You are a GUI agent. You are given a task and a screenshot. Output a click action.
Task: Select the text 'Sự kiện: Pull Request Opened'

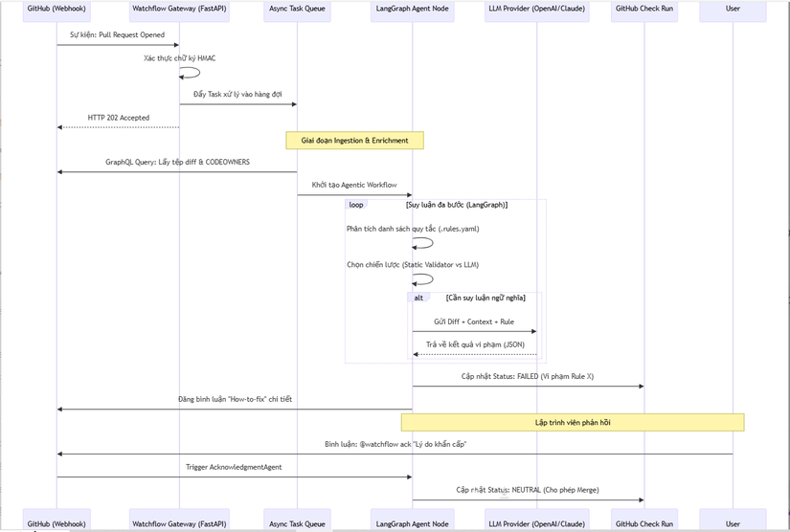tap(118, 34)
